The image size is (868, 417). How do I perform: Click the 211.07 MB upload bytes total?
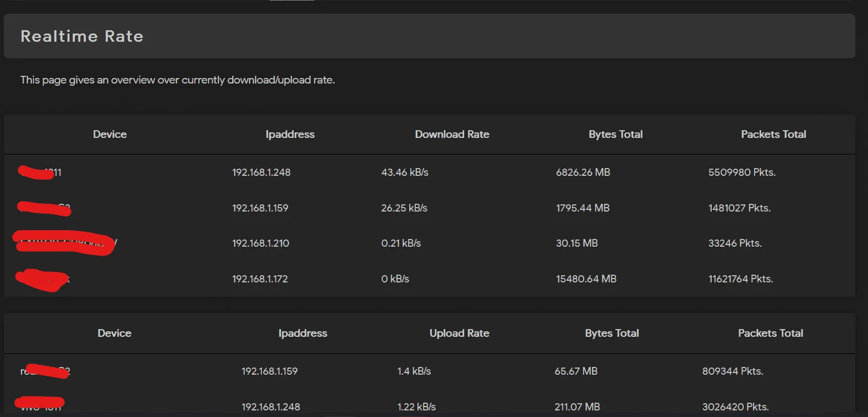click(578, 407)
